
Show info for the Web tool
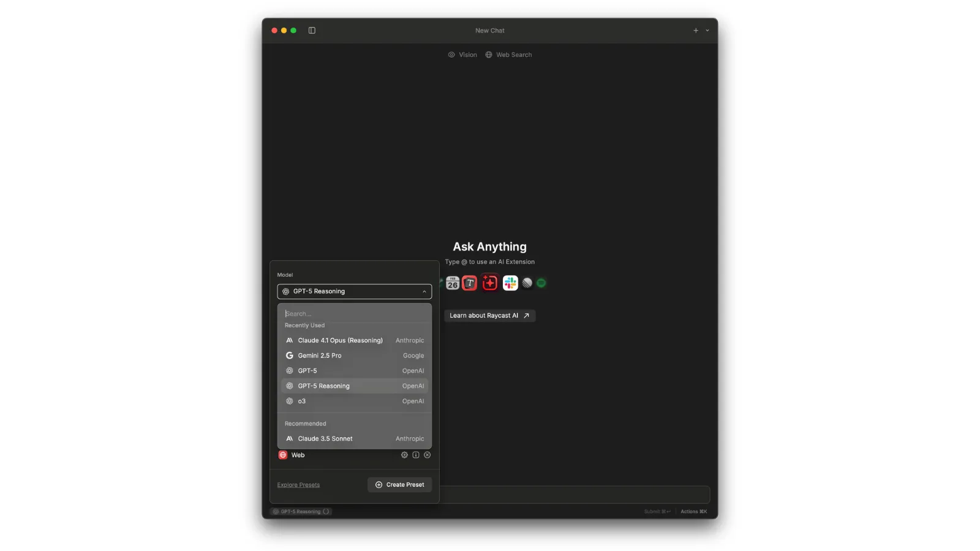416,455
